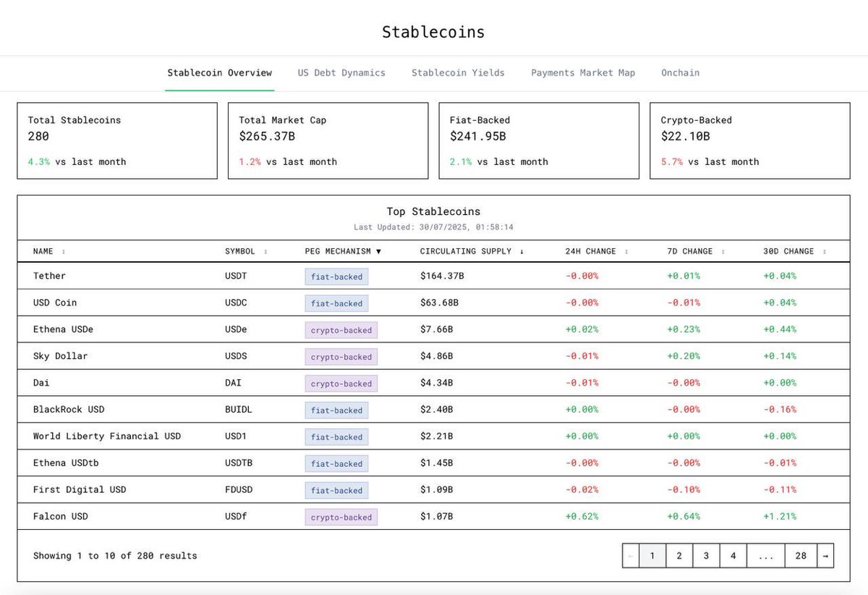Click the Falcon USD row name

60,517
